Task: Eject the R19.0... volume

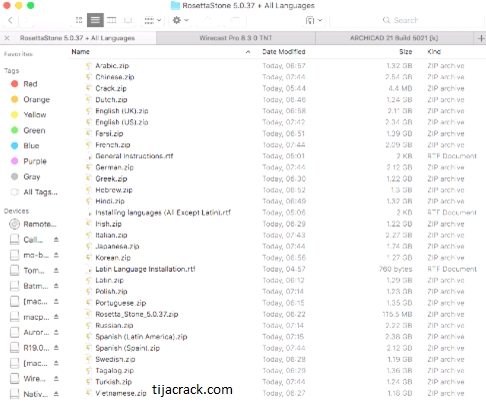Action: click(56, 348)
